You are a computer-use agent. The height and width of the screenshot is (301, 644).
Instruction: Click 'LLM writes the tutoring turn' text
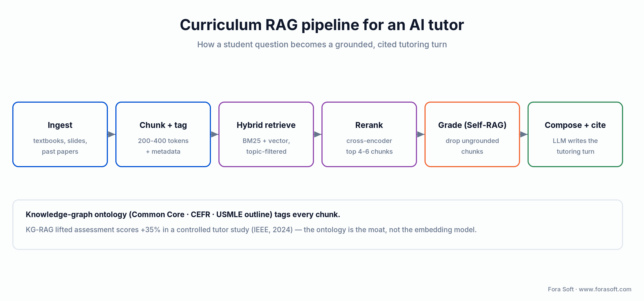click(x=575, y=146)
